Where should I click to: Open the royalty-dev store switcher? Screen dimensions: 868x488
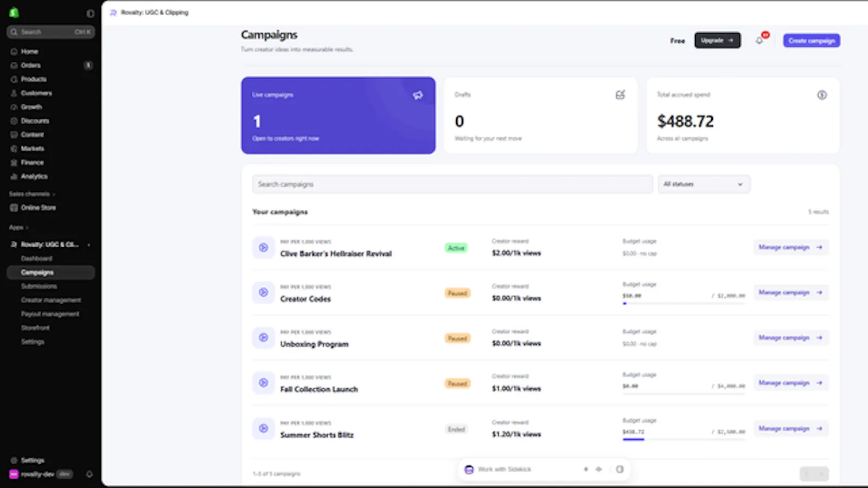coord(41,474)
